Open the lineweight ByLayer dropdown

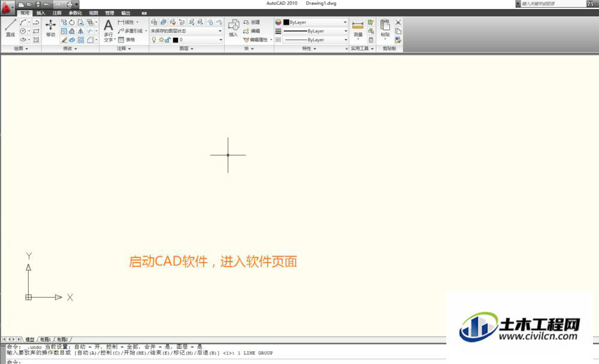(315, 31)
